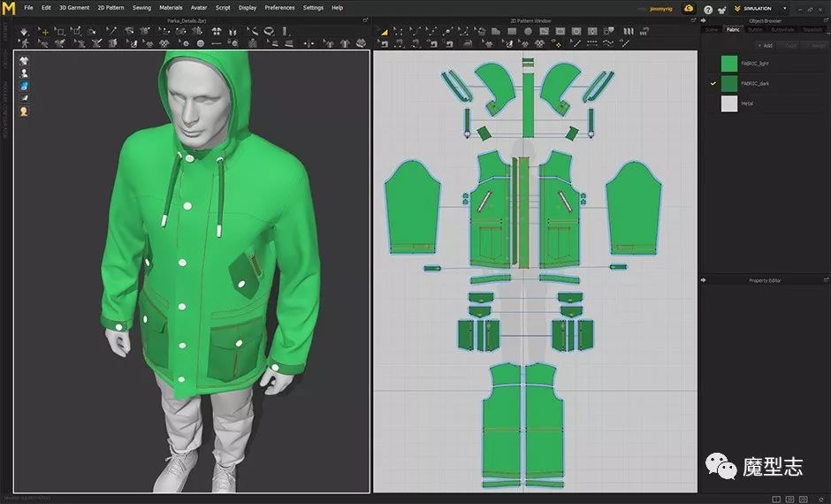Select the Edit Pattern triangle tool
Image resolution: width=831 pixels, height=504 pixels.
384,32
